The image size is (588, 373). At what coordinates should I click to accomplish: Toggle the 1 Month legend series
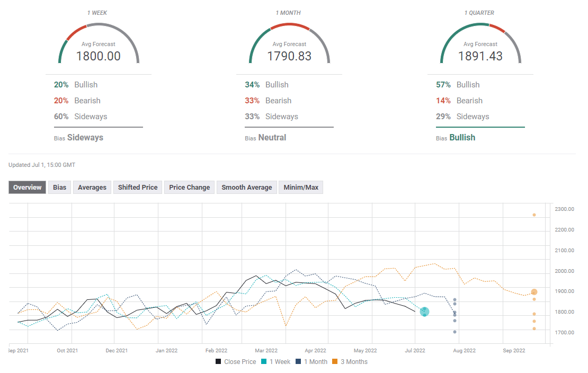(313, 362)
